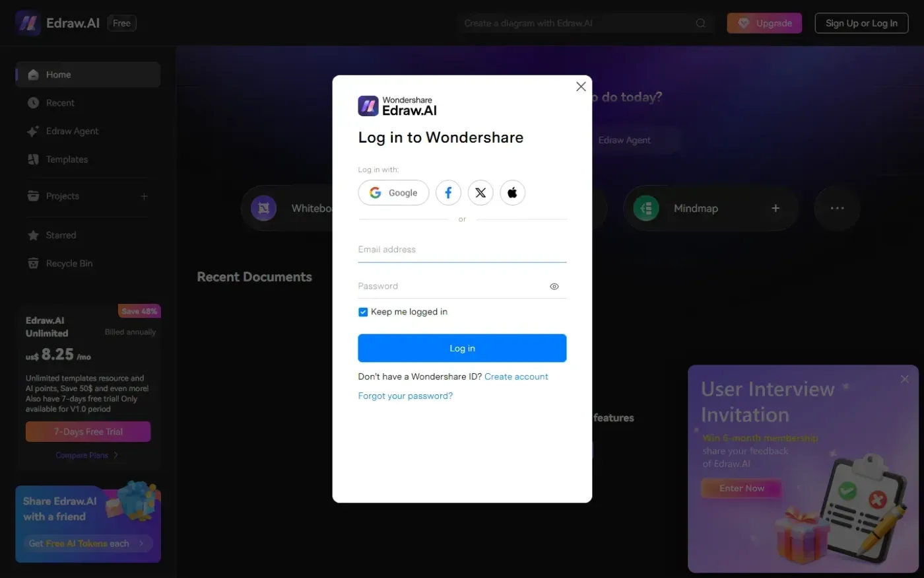Click the search magnifier icon in top bar

(700, 23)
